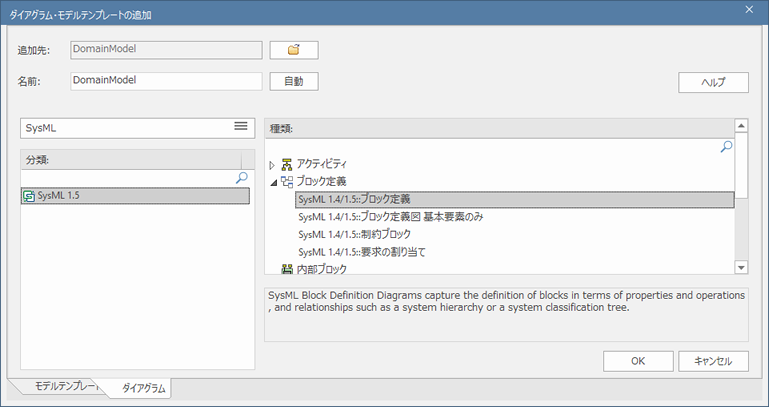Open the folder browse button for 追加先

(294, 50)
